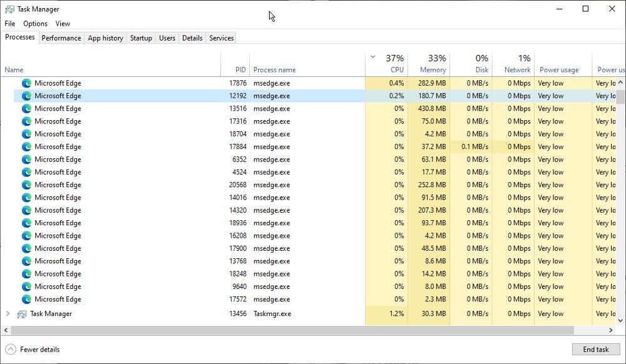Switch to the Startup tab
Viewport: 626px width, 364px height.
141,38
